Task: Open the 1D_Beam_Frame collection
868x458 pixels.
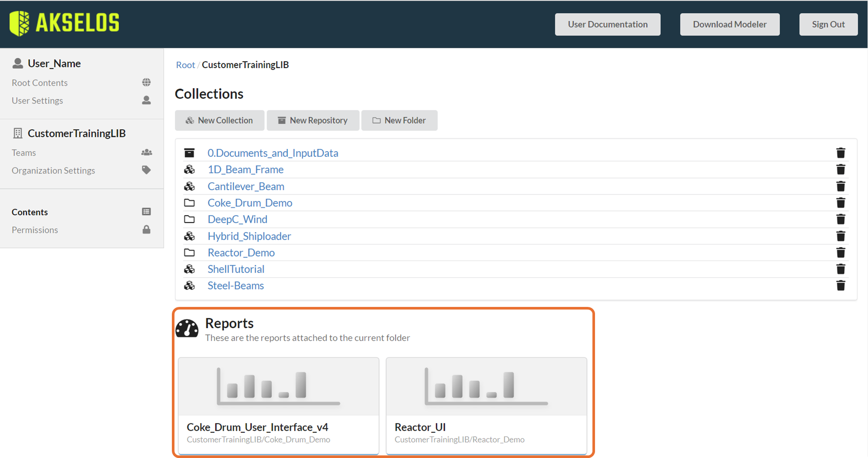Action: tap(246, 169)
